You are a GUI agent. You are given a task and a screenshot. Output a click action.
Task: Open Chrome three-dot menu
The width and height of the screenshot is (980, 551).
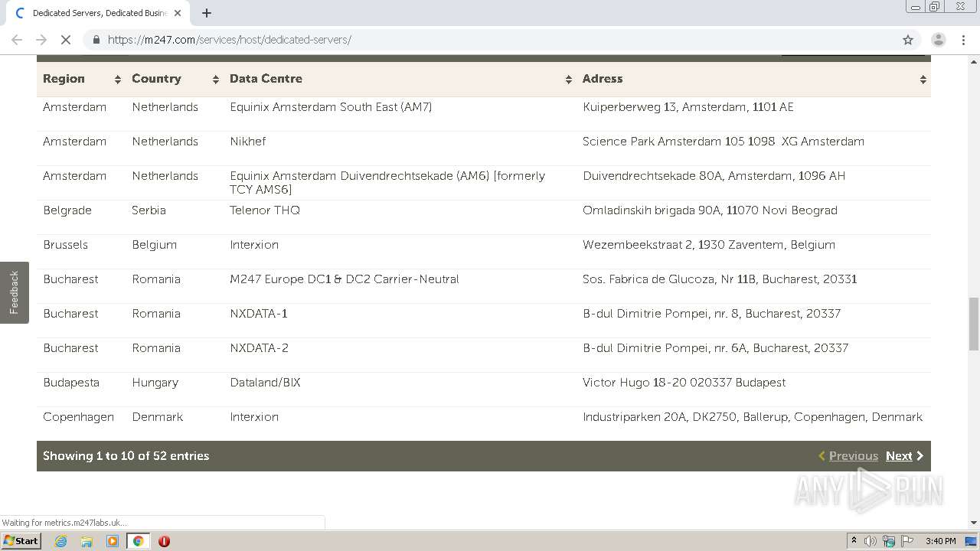[963, 40]
